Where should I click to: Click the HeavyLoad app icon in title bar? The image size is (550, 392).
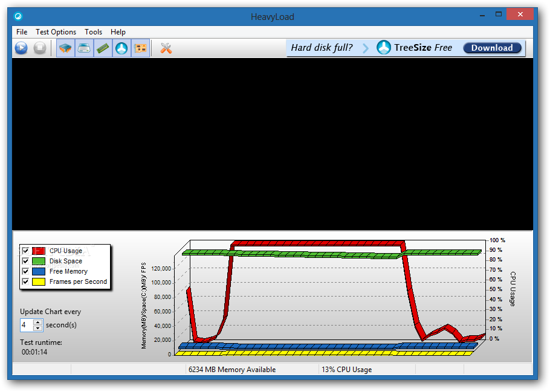click(18, 16)
